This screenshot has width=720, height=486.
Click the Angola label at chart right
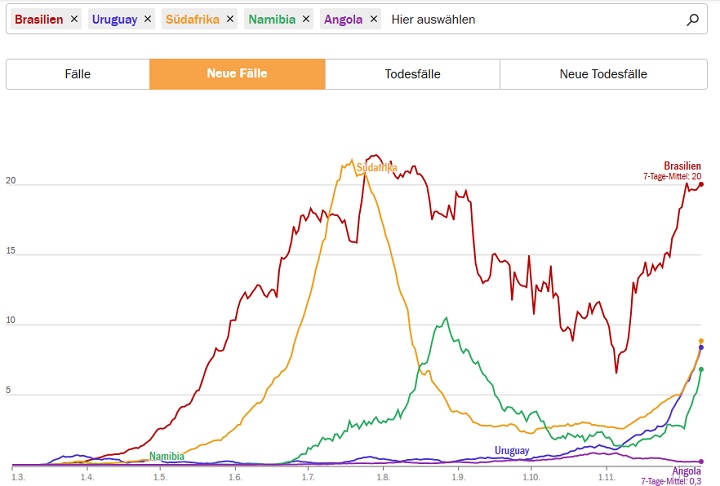[686, 470]
